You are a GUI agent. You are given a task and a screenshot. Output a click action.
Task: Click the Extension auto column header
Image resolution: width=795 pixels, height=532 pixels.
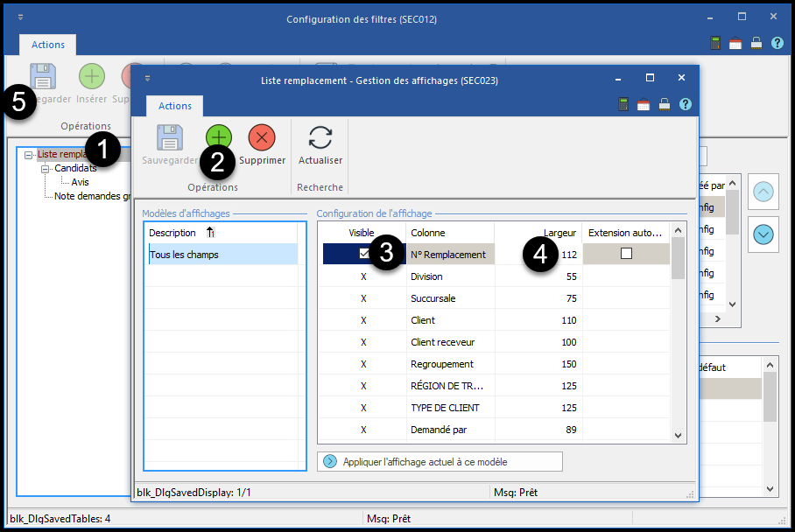click(626, 233)
